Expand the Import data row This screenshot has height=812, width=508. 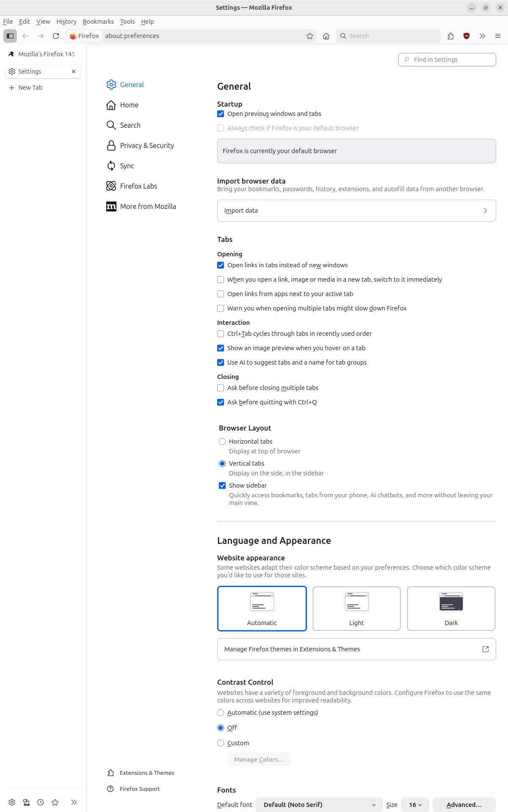point(356,211)
